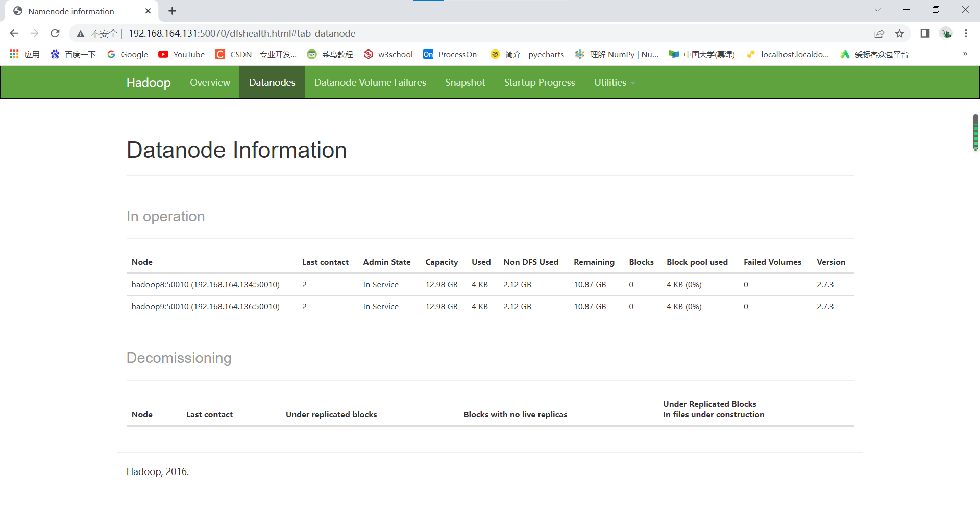This screenshot has width=980, height=524.
Task: Reload the Namenode page
Action: [x=55, y=33]
